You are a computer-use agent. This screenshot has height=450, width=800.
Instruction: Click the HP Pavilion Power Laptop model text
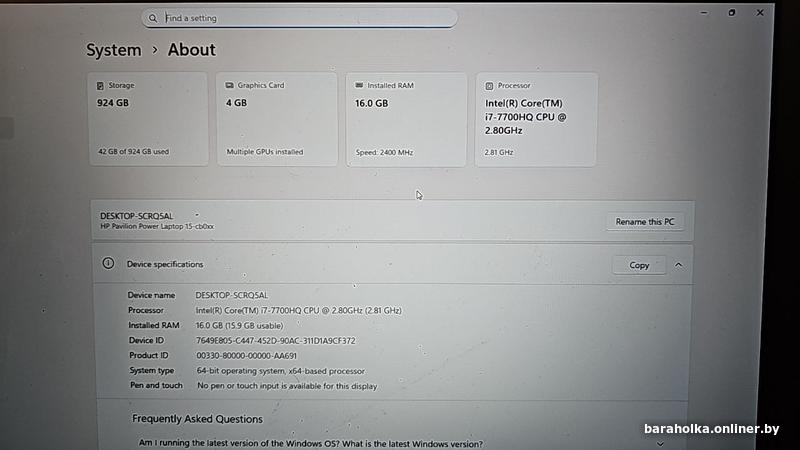157,226
